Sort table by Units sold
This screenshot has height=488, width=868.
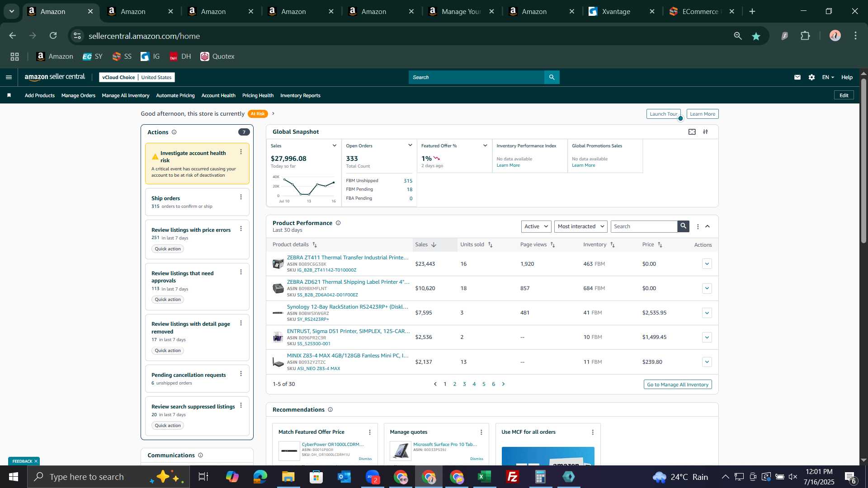click(x=490, y=245)
